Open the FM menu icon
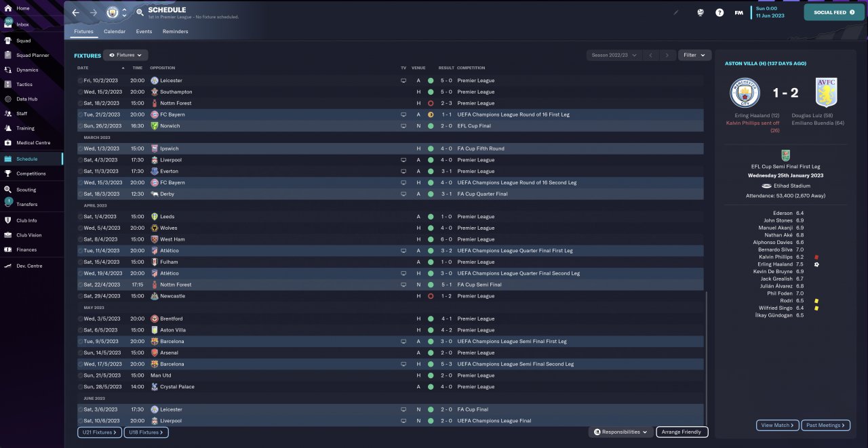Viewport: 868px width, 448px height. [x=738, y=12]
